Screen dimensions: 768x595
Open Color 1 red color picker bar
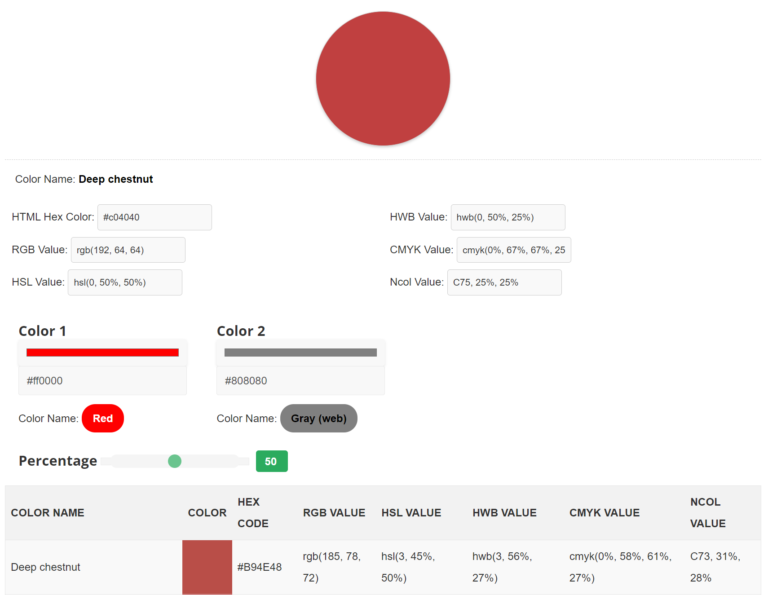102,352
